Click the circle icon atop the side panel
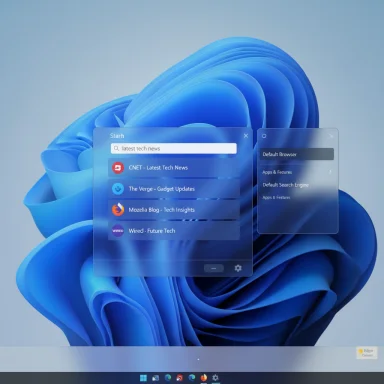 coord(264,136)
